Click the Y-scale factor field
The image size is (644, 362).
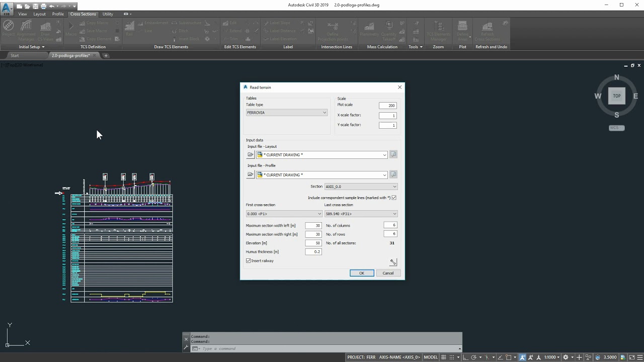[388, 125]
